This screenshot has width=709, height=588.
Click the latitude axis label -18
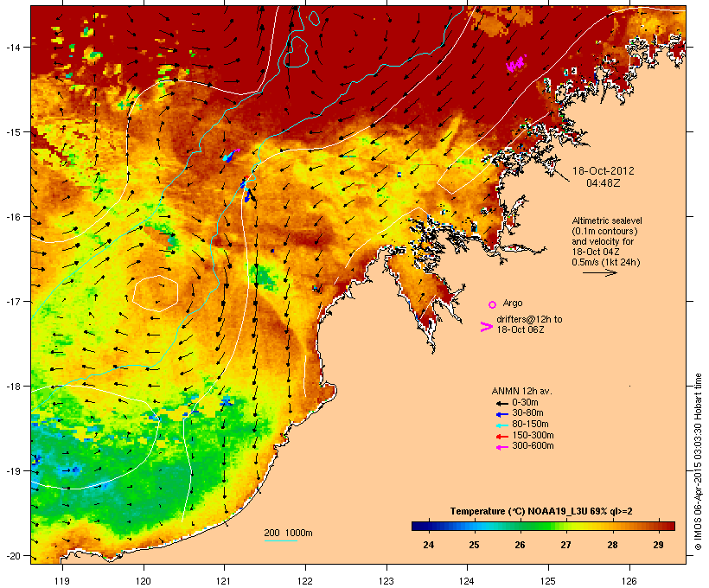tap(12, 387)
